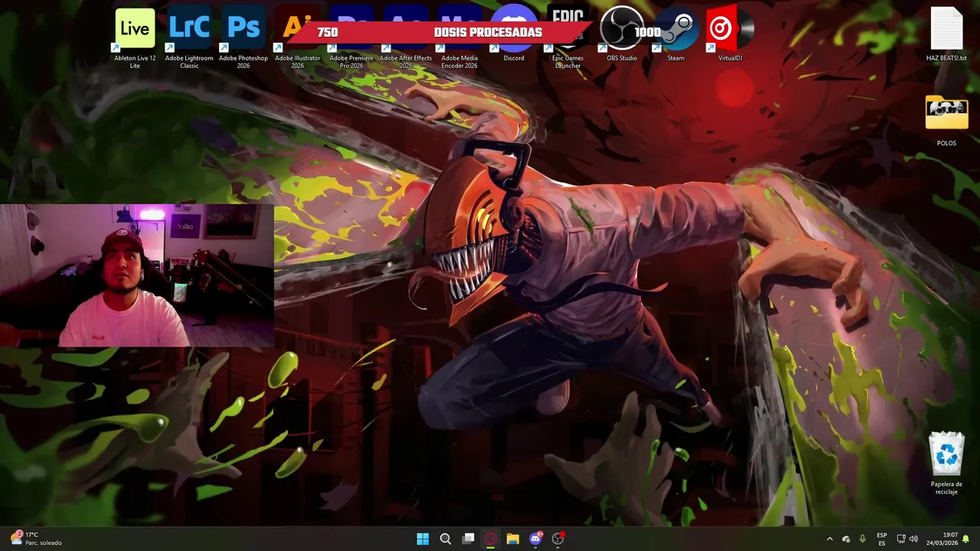Select the Discord desktop shortcut

click(x=514, y=34)
